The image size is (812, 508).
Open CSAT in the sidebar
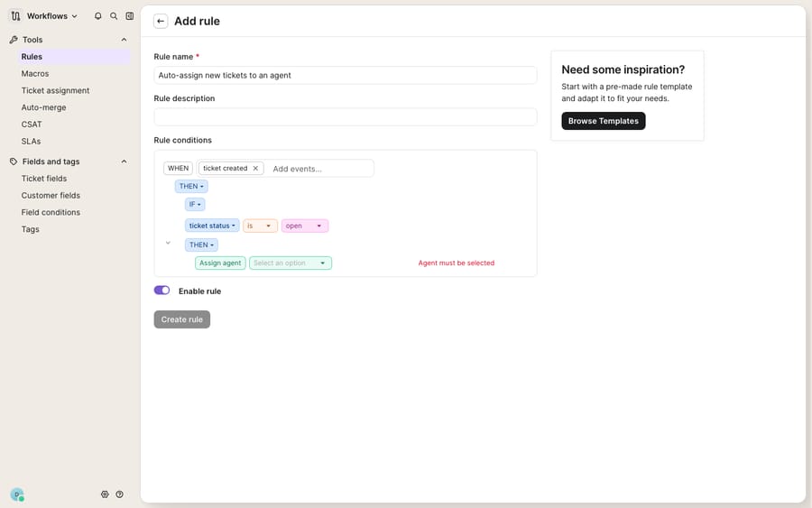tap(32, 125)
